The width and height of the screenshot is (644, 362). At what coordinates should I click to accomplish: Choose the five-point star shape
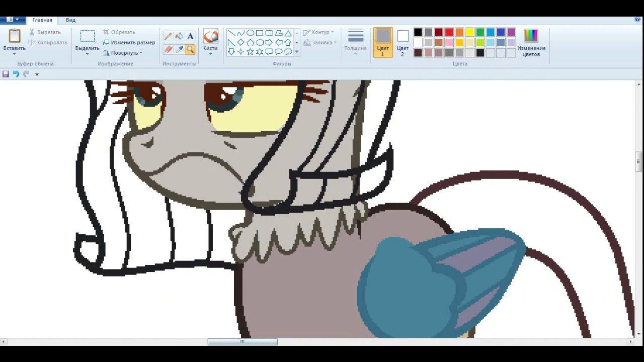(x=250, y=51)
